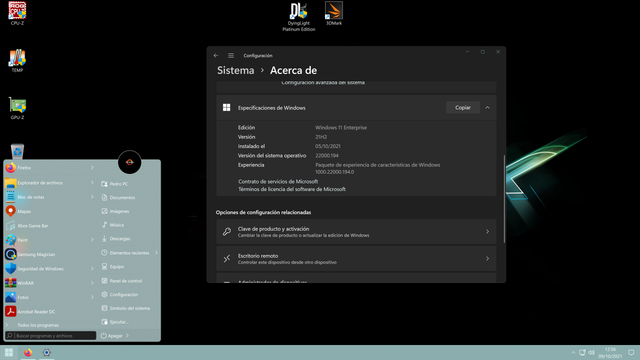This screenshot has height=360, width=640.
Task: Open Firefox from the start menu list
Action: 48,168
